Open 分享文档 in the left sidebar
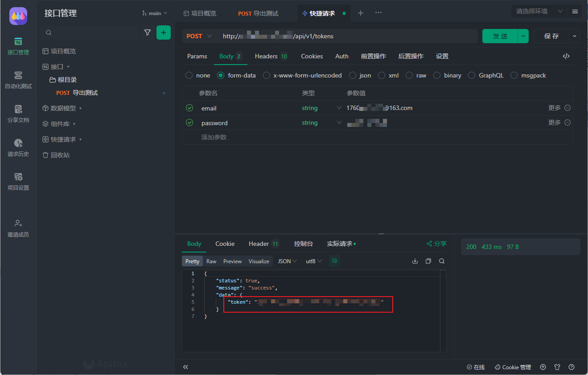 (18, 114)
